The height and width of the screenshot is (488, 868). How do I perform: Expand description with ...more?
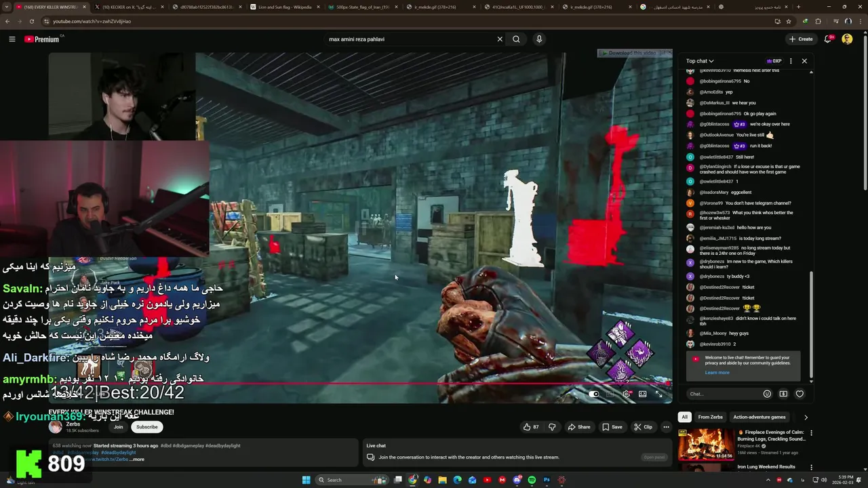[x=138, y=460]
